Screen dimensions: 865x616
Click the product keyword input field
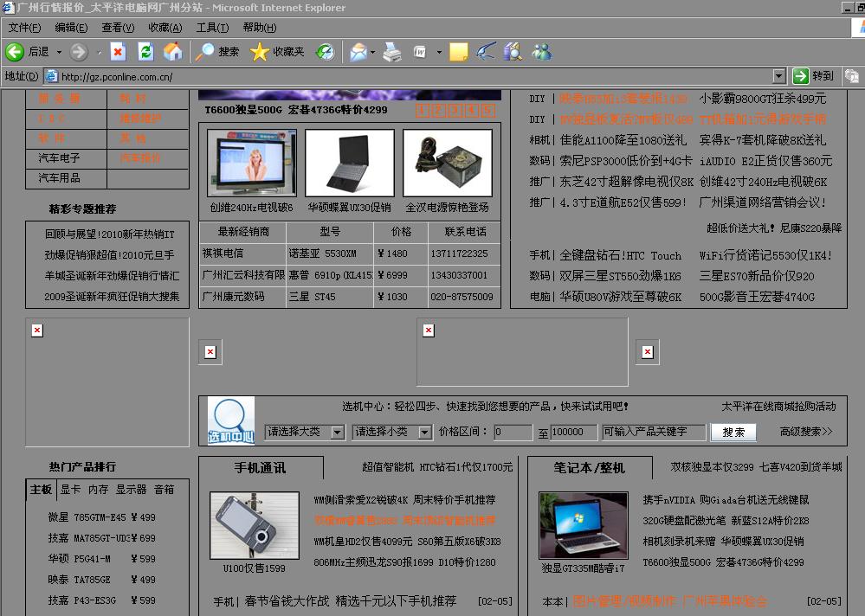pyautogui.click(x=653, y=432)
